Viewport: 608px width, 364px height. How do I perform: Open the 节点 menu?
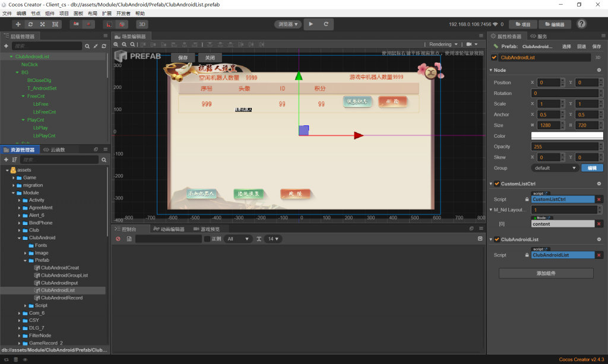point(36,13)
